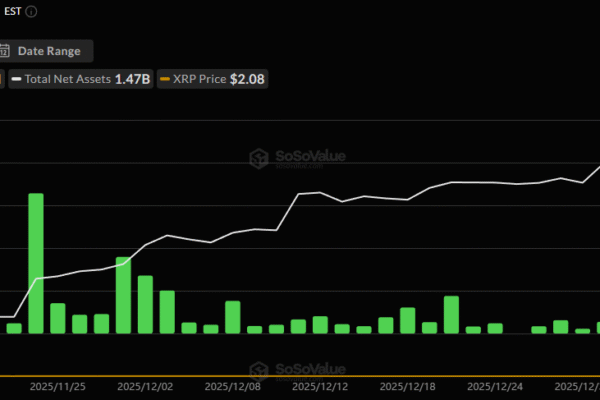600x400 pixels.
Task: Click the orange XRP Price line marker
Action: click(x=166, y=79)
